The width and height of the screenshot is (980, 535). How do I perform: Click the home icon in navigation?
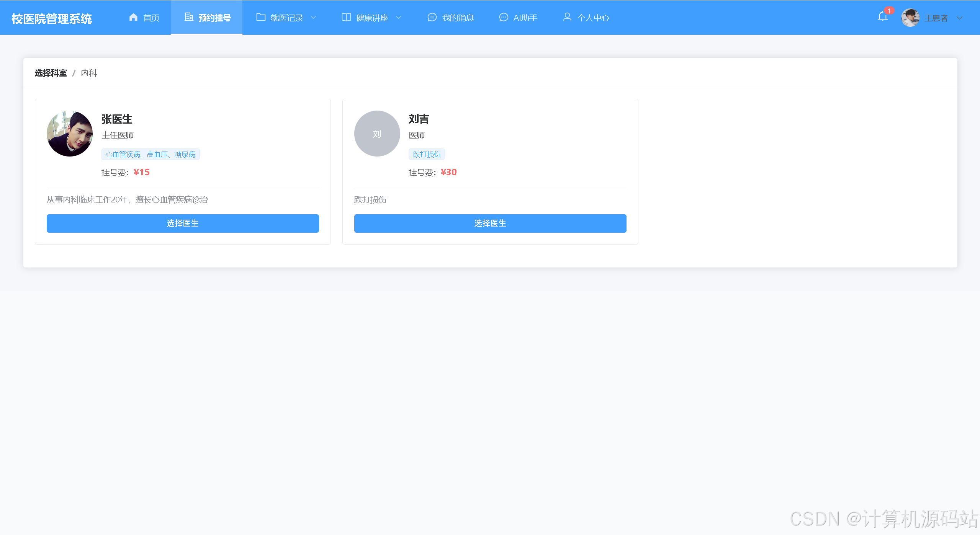pos(133,17)
